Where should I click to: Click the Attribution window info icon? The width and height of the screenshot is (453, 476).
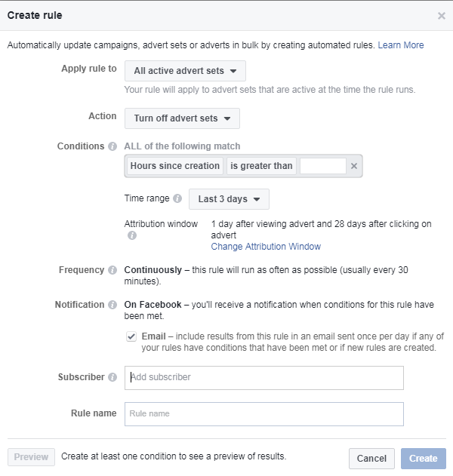tap(132, 235)
